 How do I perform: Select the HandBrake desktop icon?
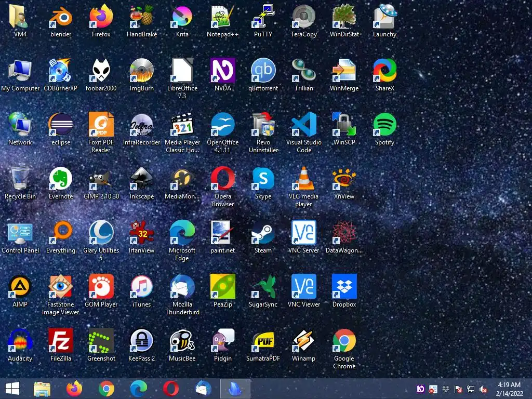[x=141, y=17]
